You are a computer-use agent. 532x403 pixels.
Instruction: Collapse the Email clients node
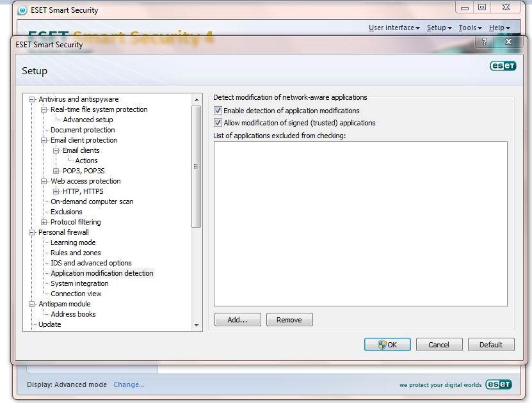56,150
